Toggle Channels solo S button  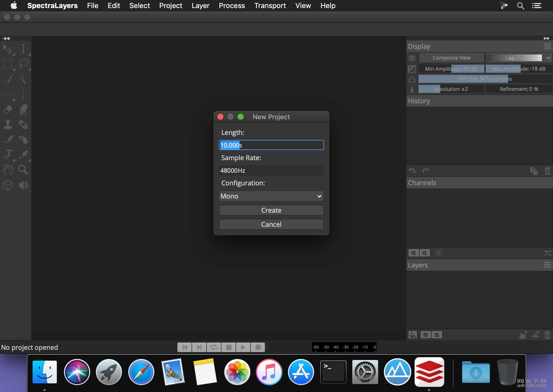(425, 253)
